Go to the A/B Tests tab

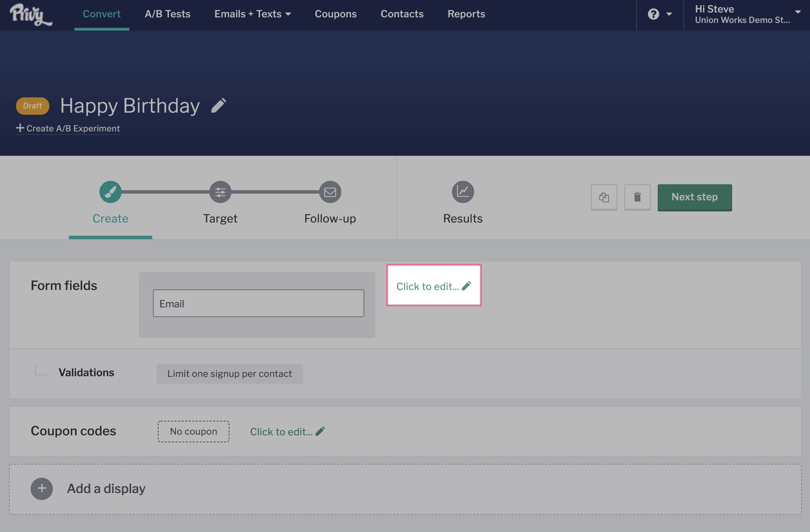(x=168, y=14)
